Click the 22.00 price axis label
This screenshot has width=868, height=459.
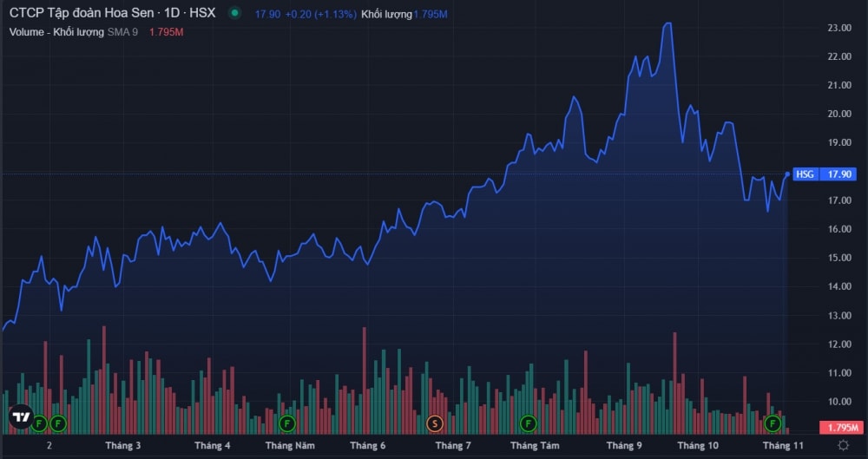click(x=839, y=56)
